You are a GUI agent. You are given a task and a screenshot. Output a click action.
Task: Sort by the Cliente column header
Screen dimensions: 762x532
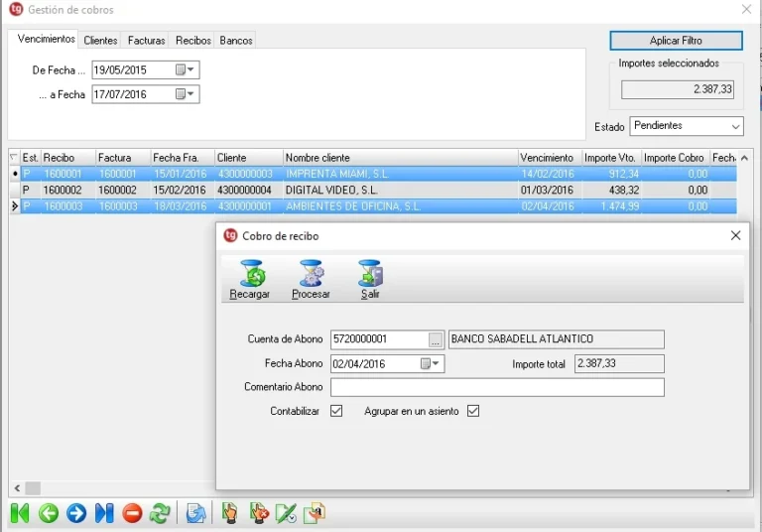click(x=249, y=158)
